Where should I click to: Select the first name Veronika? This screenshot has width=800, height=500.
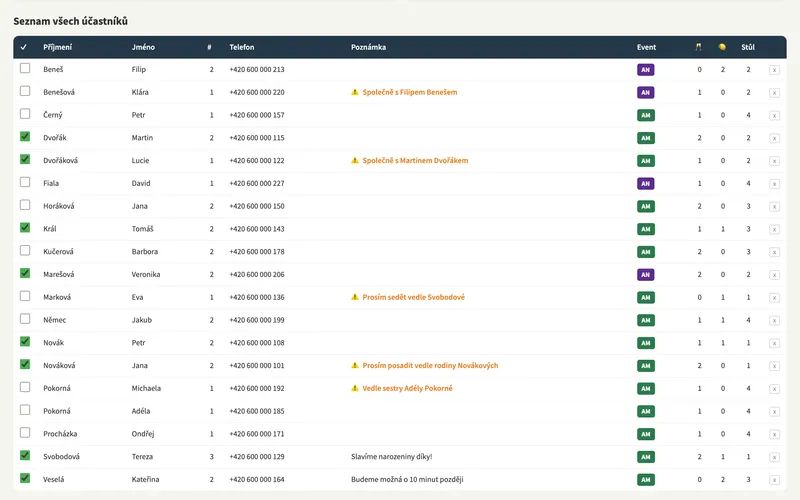tap(146, 274)
